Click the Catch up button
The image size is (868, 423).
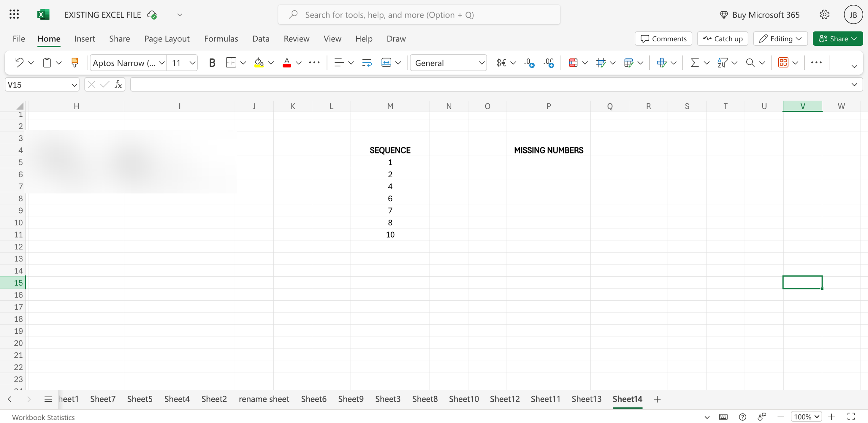(723, 39)
